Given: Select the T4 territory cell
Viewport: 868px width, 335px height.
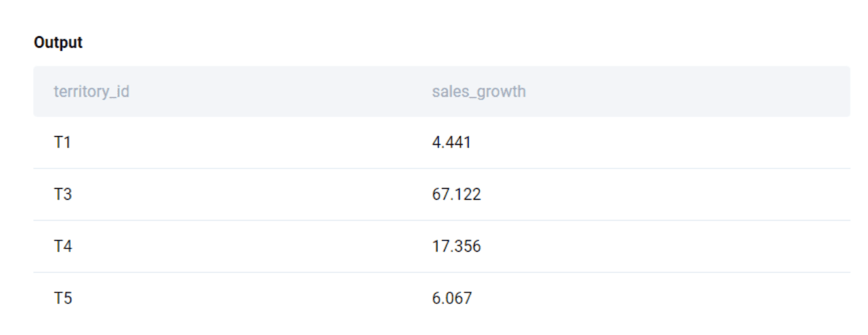Looking at the screenshot, I should (x=63, y=246).
